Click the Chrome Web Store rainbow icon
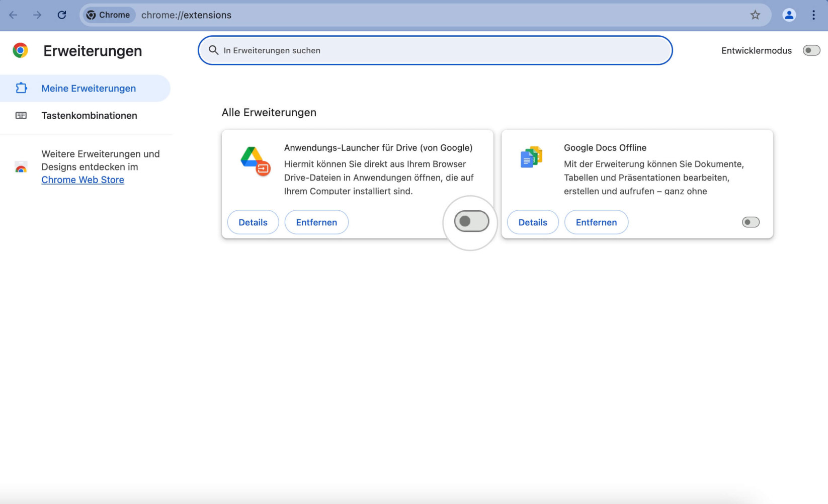This screenshot has height=504, width=828. [x=21, y=168]
